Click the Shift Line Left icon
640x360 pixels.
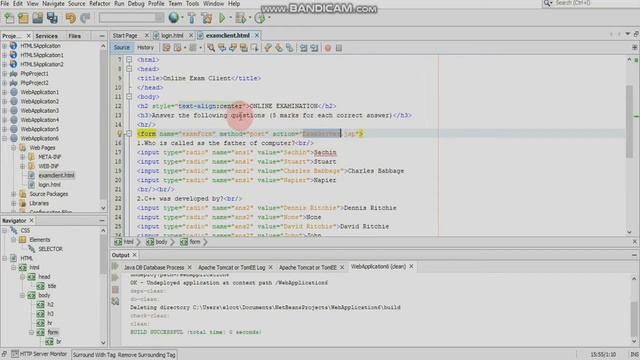pos(303,48)
